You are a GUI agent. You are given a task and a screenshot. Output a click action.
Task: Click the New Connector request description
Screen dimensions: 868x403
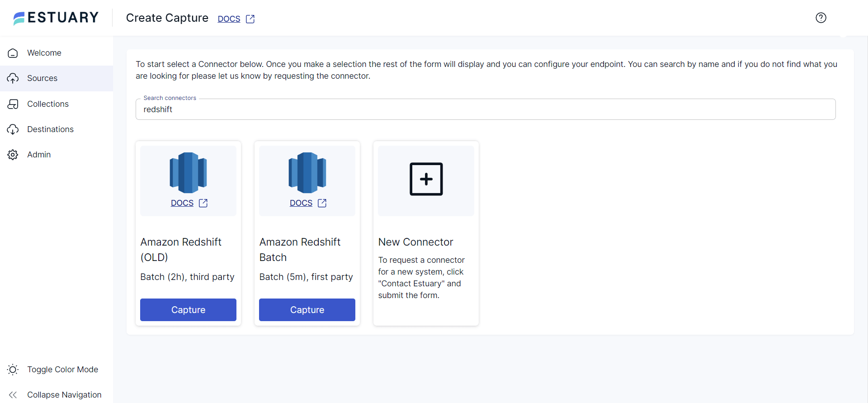(421, 278)
